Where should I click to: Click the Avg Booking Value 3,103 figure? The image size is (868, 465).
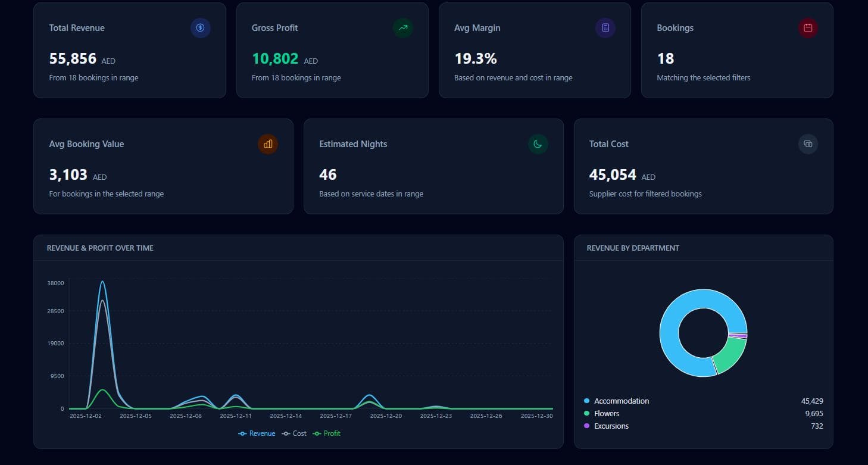[68, 174]
